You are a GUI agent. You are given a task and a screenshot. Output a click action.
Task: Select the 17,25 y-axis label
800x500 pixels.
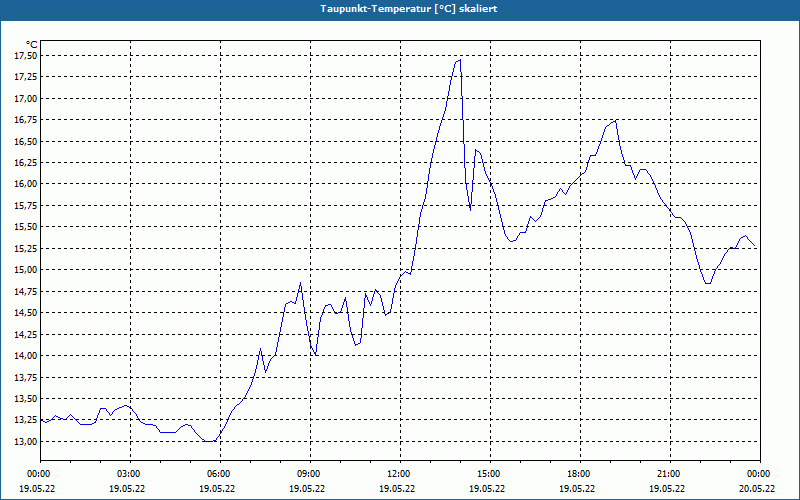[x=27, y=77]
